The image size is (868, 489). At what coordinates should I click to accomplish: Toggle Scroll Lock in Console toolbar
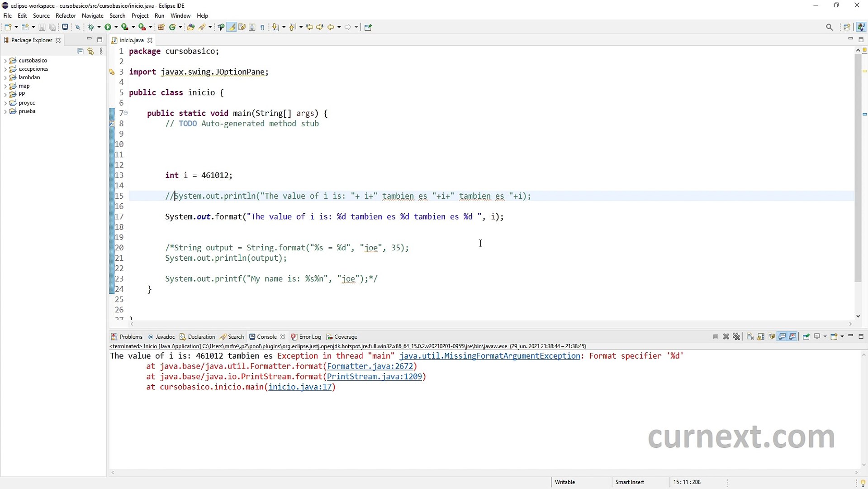pos(761,336)
